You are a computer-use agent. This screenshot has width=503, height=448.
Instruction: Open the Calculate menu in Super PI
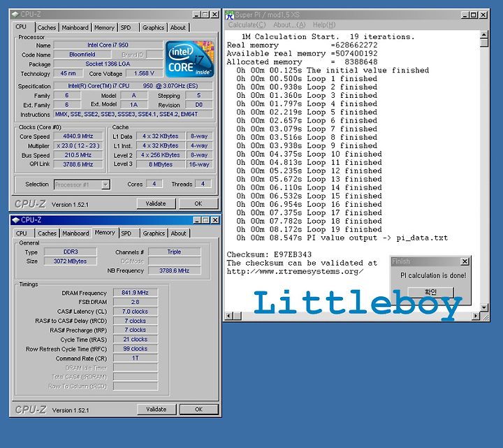247,24
